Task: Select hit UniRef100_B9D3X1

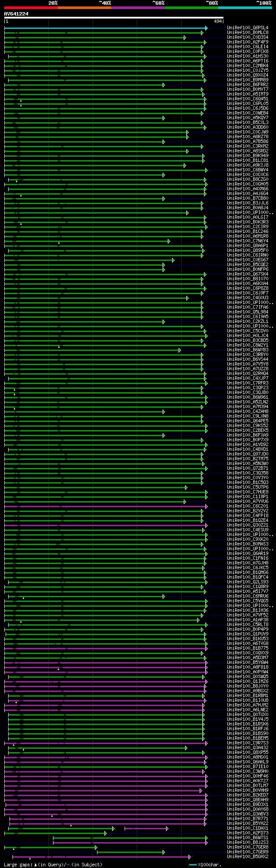Action: [248, 804]
